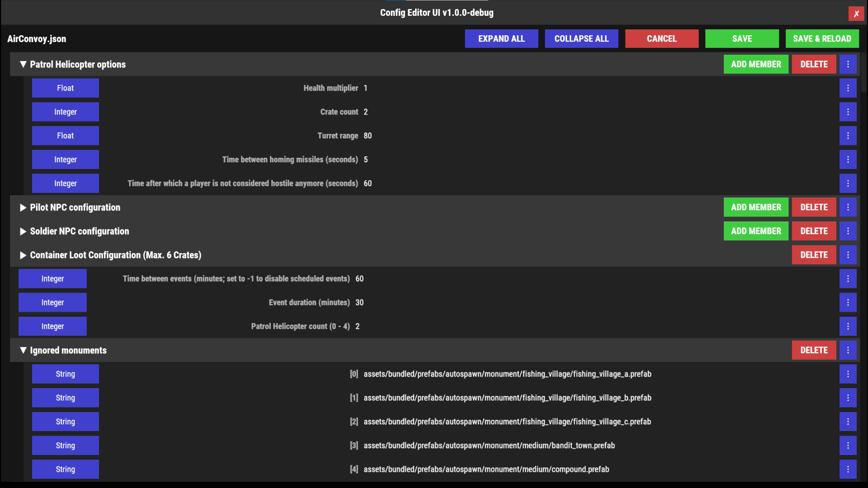Screen dimensions: 868x488
Task: Collapse Patrol Helicopter options section
Action: tap(23, 64)
